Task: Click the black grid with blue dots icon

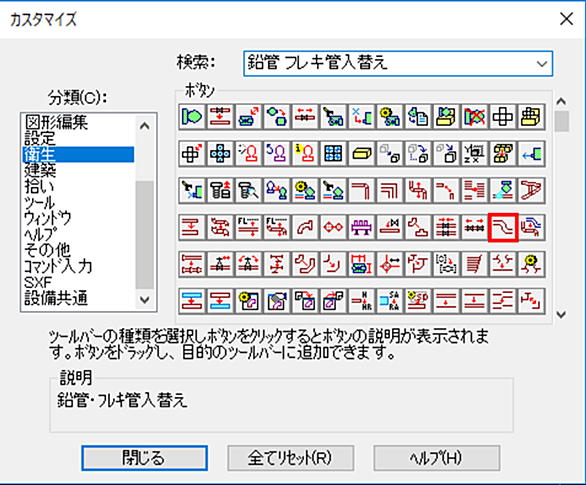Action: [333, 154]
